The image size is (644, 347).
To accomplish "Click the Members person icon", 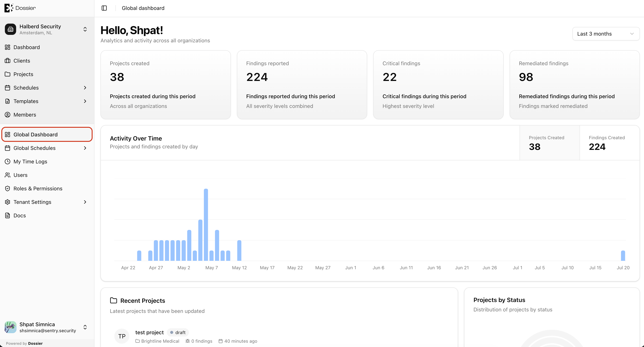I will pos(7,115).
